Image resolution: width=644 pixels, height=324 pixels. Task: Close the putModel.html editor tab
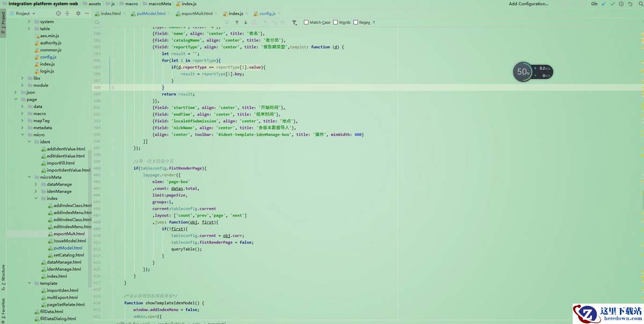(170, 13)
